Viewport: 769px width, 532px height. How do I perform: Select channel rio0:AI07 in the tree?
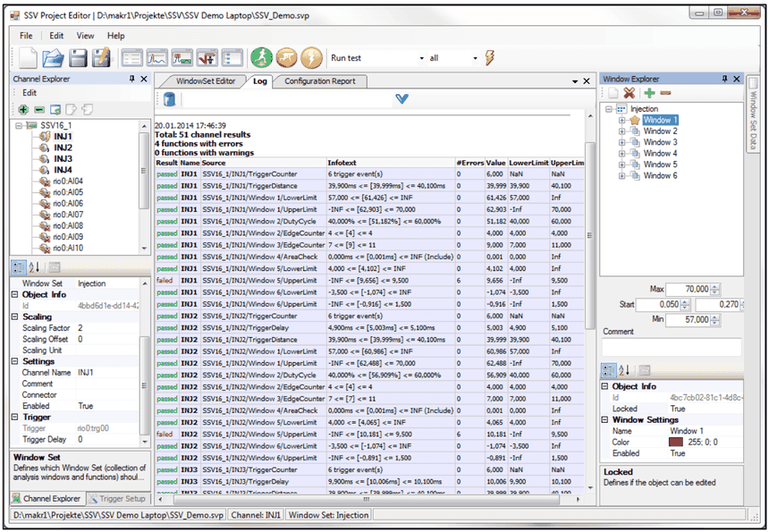coord(68,215)
